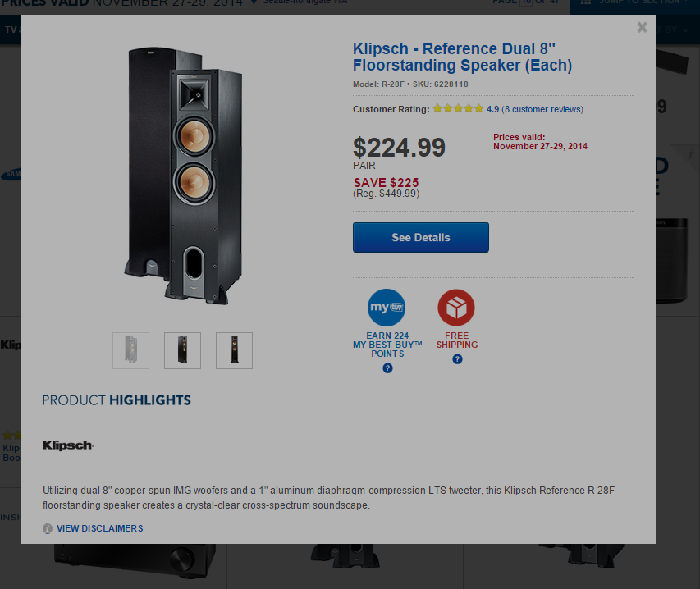
Task: Expand View Disclaimers
Action: click(x=99, y=528)
